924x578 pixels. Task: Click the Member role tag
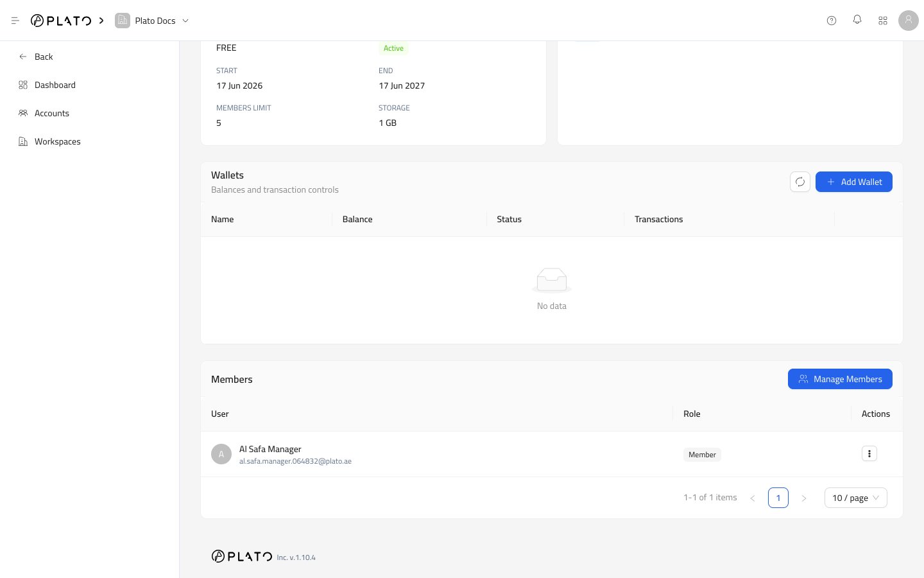[702, 455]
